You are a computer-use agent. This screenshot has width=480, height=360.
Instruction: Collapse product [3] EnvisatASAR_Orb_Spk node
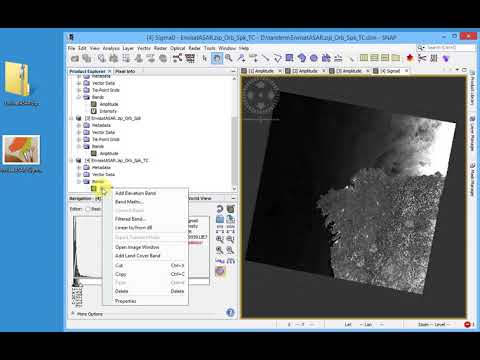71,118
